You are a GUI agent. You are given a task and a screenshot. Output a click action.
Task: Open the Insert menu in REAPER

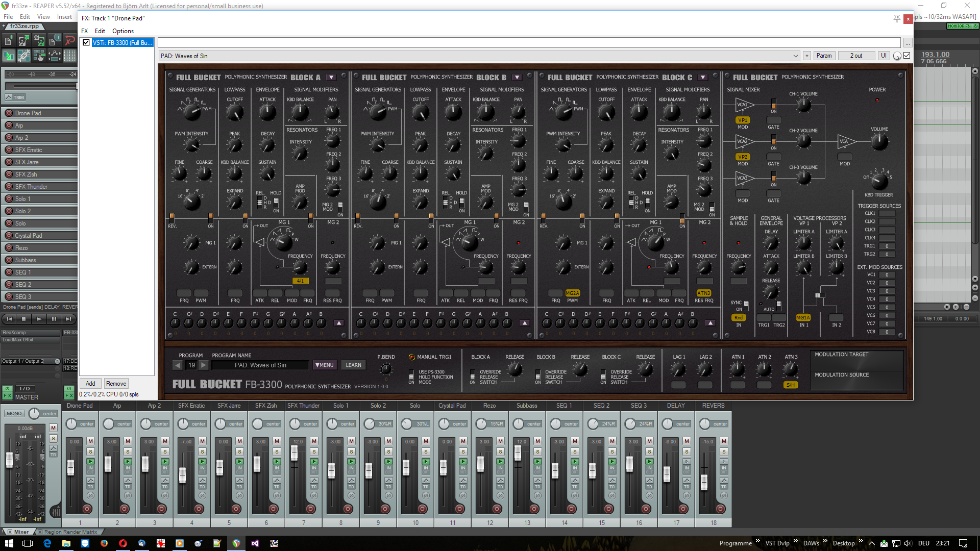[x=64, y=17]
